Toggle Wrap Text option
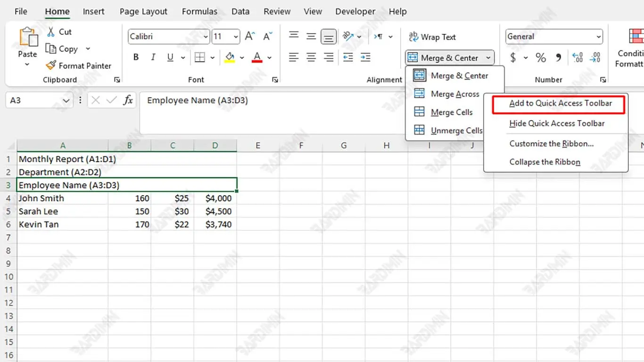Screen dimensions: 644x362 432,37
